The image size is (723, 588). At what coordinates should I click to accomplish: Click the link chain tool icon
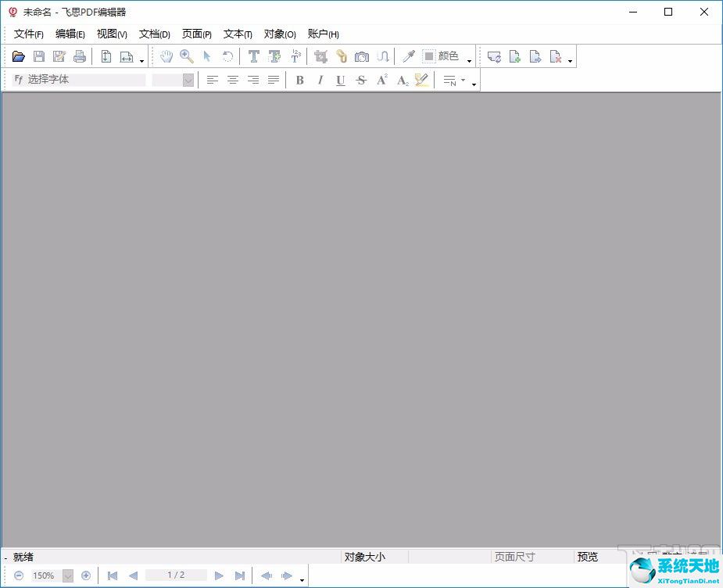point(341,56)
